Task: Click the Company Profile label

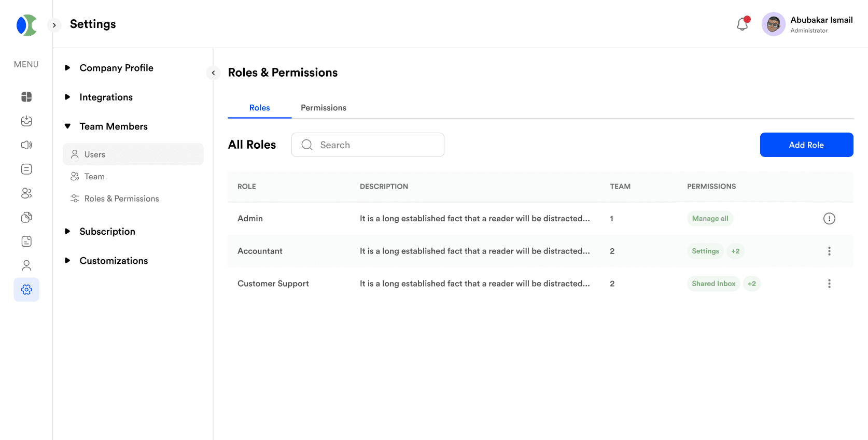Action: click(117, 68)
